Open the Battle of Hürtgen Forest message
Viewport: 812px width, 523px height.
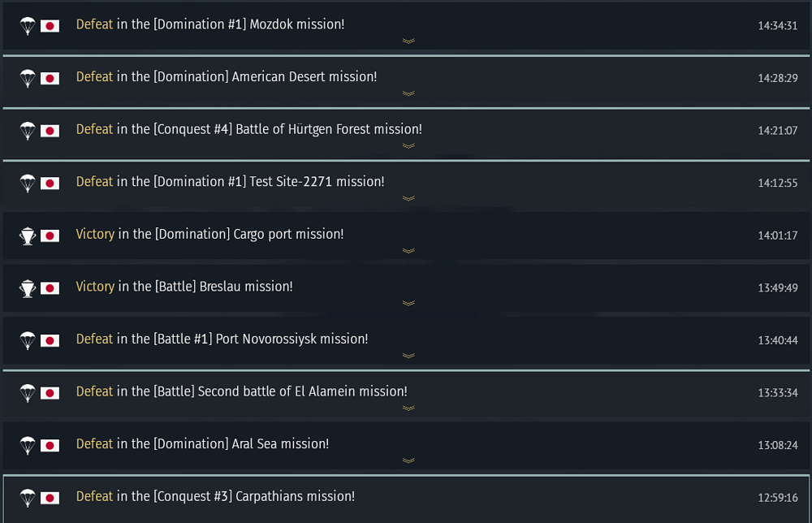[248, 130]
